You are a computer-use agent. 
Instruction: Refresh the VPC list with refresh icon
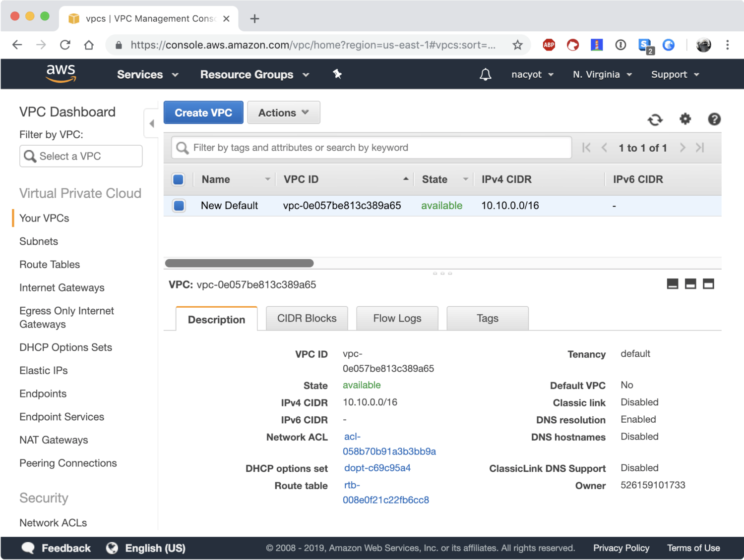pyautogui.click(x=655, y=119)
